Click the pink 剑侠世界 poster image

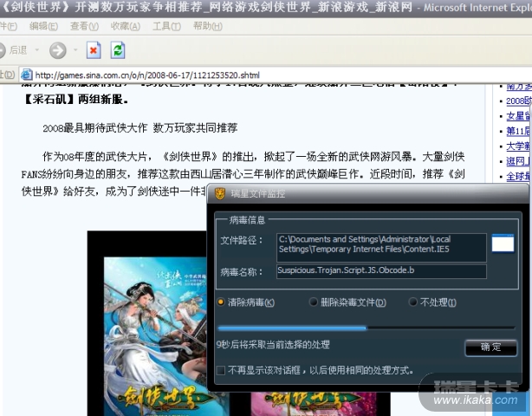314,404
